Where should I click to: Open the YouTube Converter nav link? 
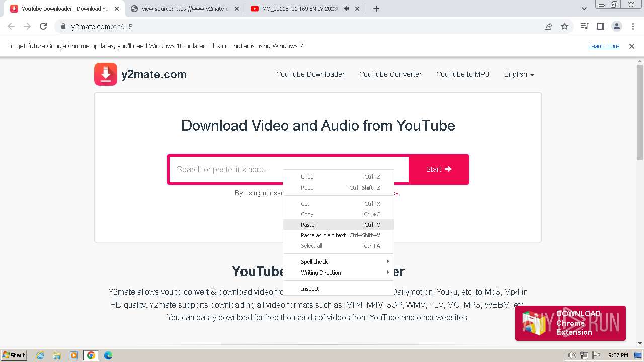390,74
